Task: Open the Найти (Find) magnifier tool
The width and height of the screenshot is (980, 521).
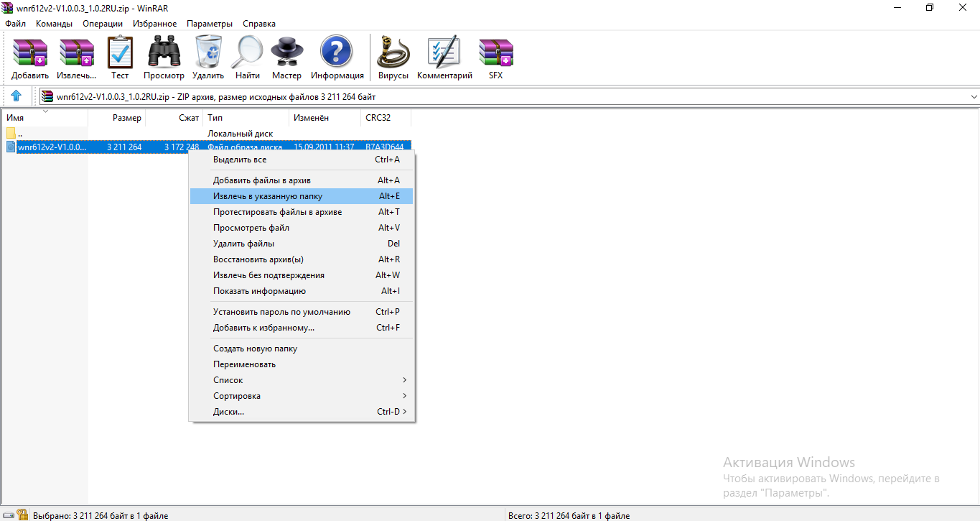Action: [x=248, y=57]
